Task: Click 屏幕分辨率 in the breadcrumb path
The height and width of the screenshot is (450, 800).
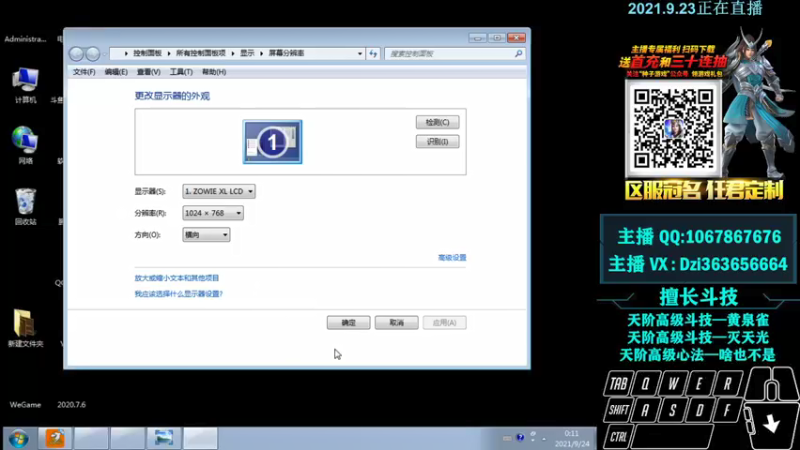Action: pyautogui.click(x=286, y=53)
